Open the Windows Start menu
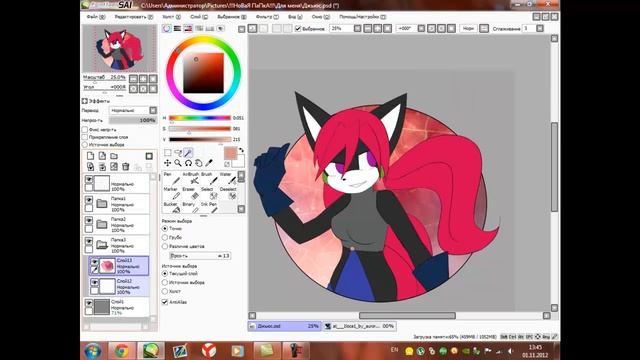The width and height of the screenshot is (640, 360). (x=93, y=351)
